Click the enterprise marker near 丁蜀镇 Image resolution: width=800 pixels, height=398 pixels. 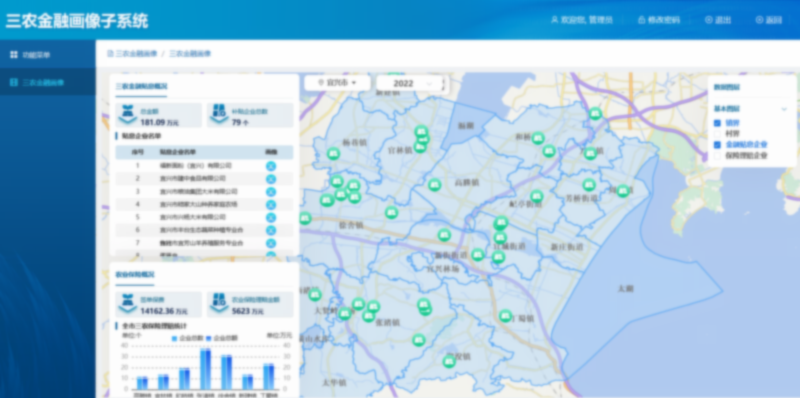[505, 316]
